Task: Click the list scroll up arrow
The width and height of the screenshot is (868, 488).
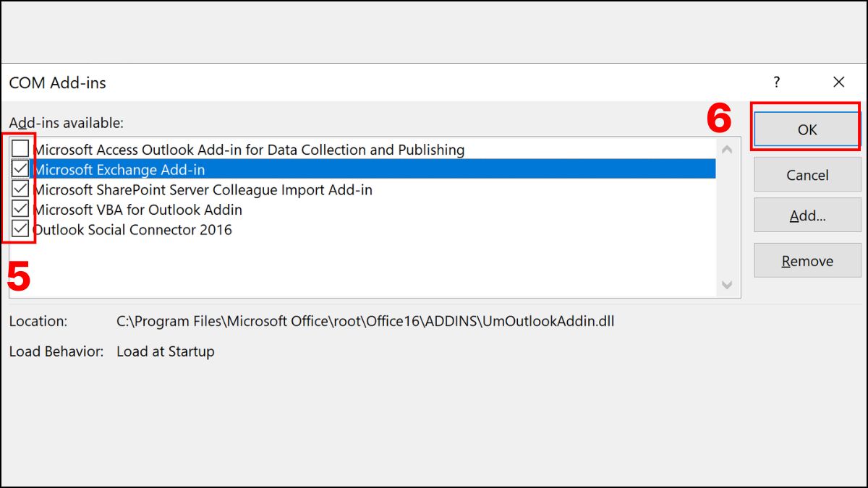Action: (727, 150)
